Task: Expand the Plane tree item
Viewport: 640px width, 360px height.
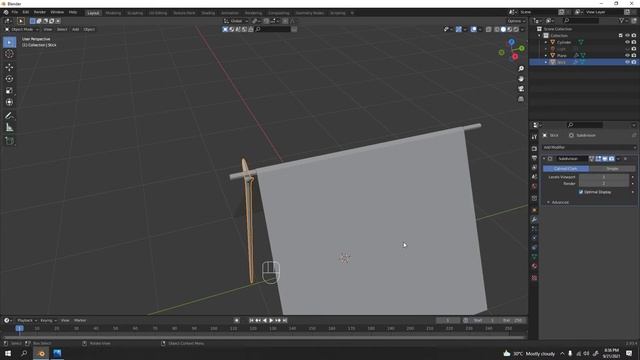Action: tap(546, 55)
